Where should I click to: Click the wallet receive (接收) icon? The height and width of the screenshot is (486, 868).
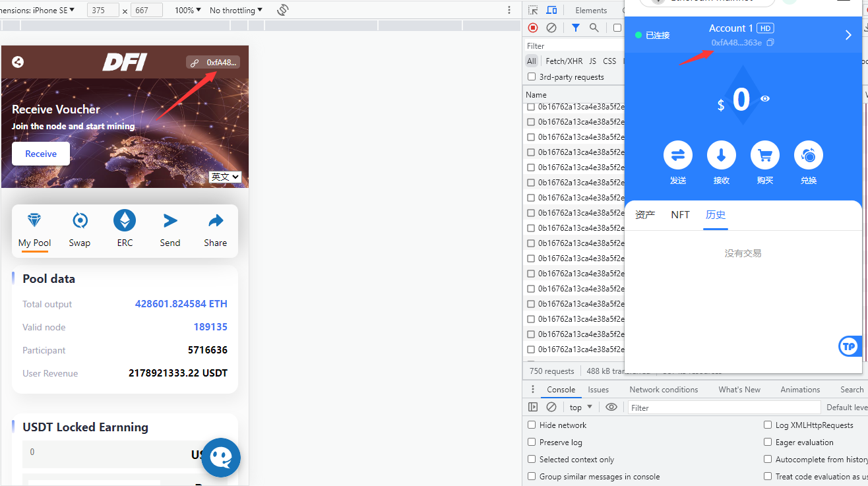pyautogui.click(x=722, y=156)
